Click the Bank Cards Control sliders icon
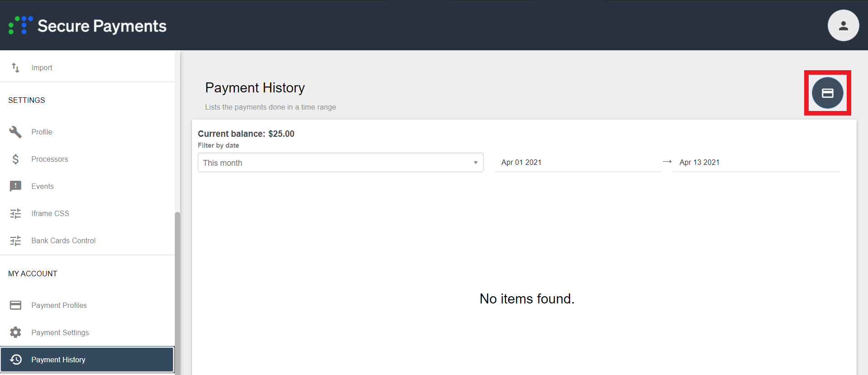Image resolution: width=868 pixels, height=375 pixels. tap(15, 240)
